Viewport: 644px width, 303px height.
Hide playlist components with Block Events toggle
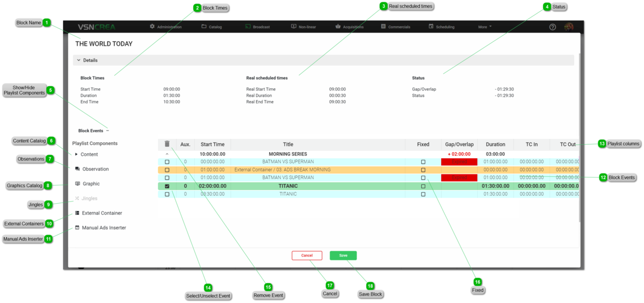107,130
